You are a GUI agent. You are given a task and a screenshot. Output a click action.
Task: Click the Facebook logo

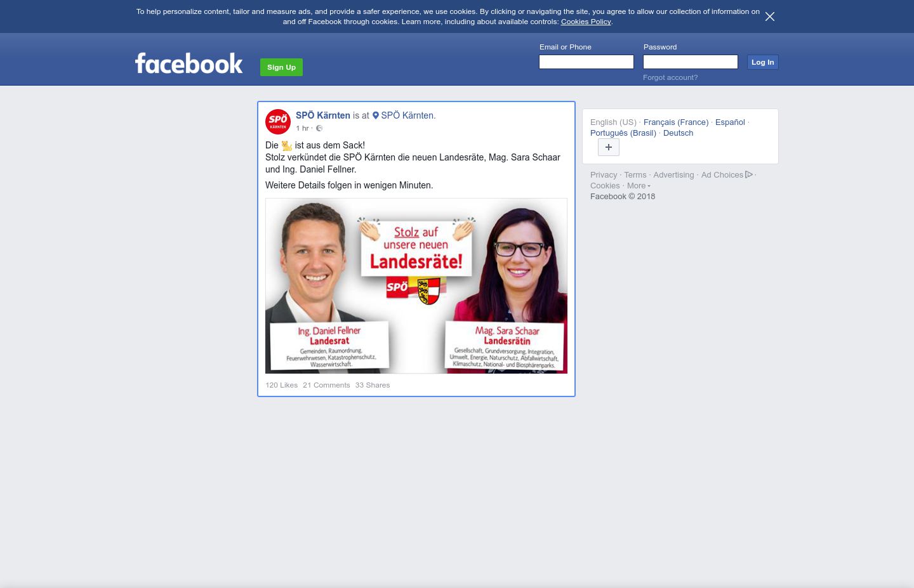pyautogui.click(x=189, y=63)
